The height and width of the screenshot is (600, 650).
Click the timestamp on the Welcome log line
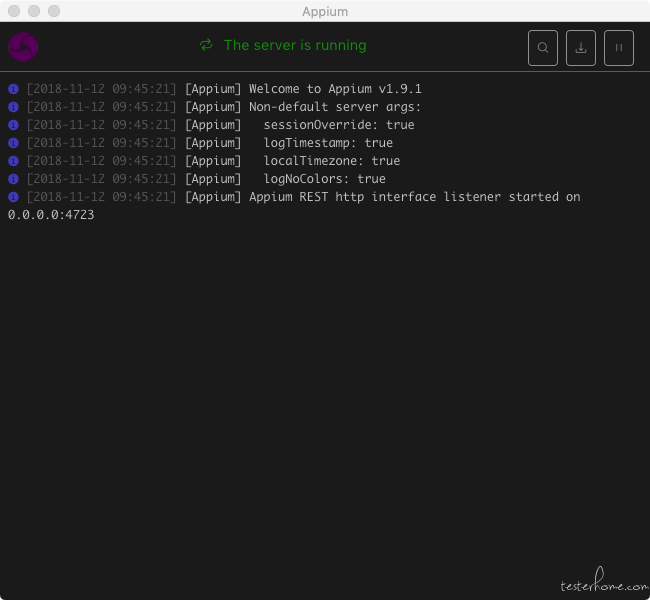pos(102,89)
